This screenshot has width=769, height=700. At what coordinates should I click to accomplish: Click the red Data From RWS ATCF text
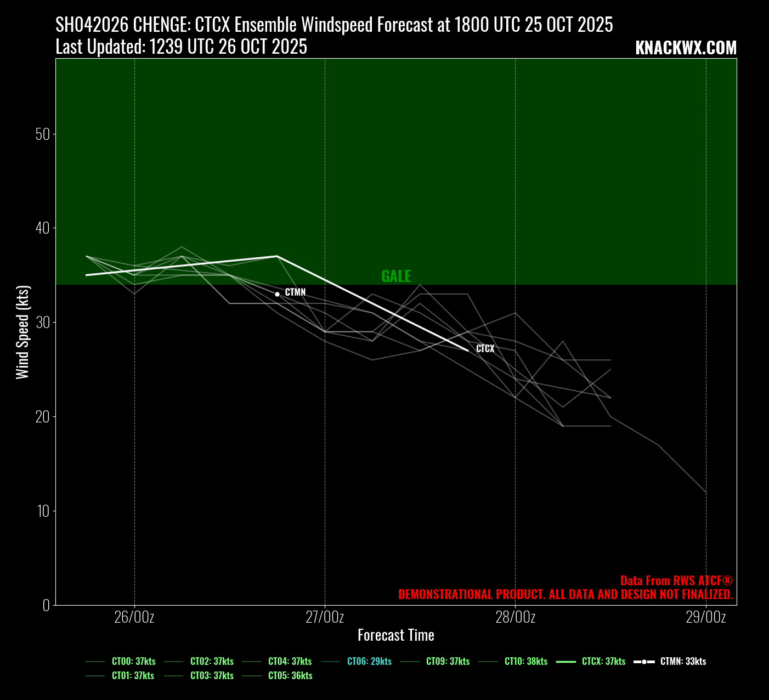coord(676,581)
